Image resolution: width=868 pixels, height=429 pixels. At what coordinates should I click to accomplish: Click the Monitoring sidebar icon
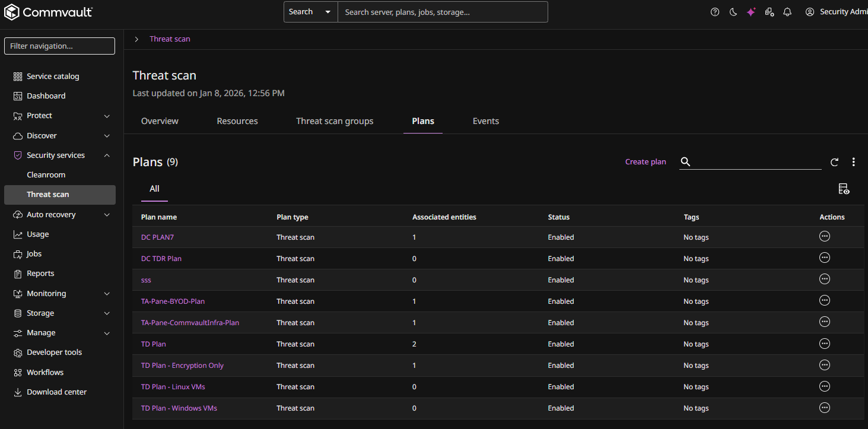point(18,294)
